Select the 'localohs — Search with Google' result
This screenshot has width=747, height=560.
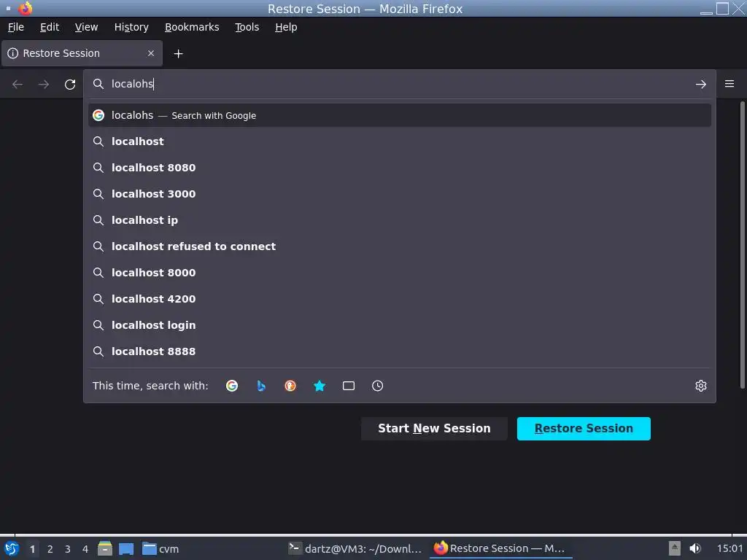399,115
